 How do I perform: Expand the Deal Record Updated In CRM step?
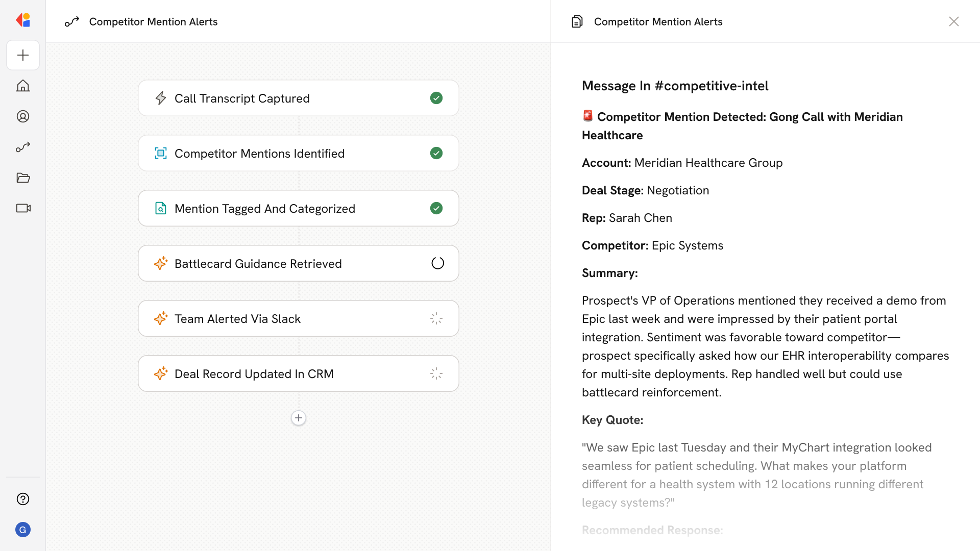(298, 373)
